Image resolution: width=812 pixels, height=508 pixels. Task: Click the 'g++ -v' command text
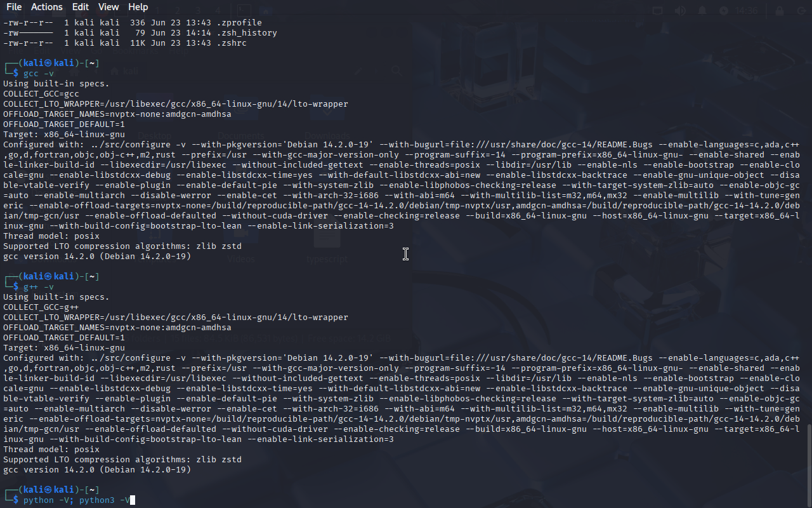point(39,287)
